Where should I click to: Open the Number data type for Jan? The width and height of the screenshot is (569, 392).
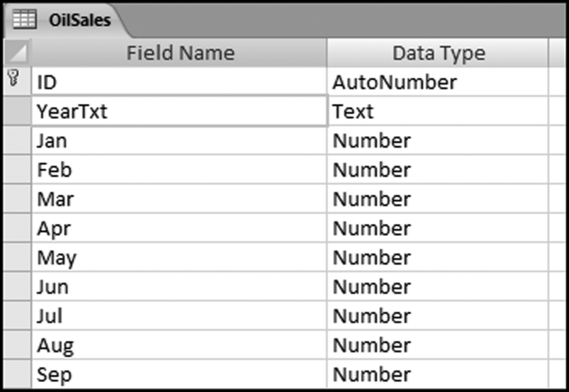tap(437, 141)
